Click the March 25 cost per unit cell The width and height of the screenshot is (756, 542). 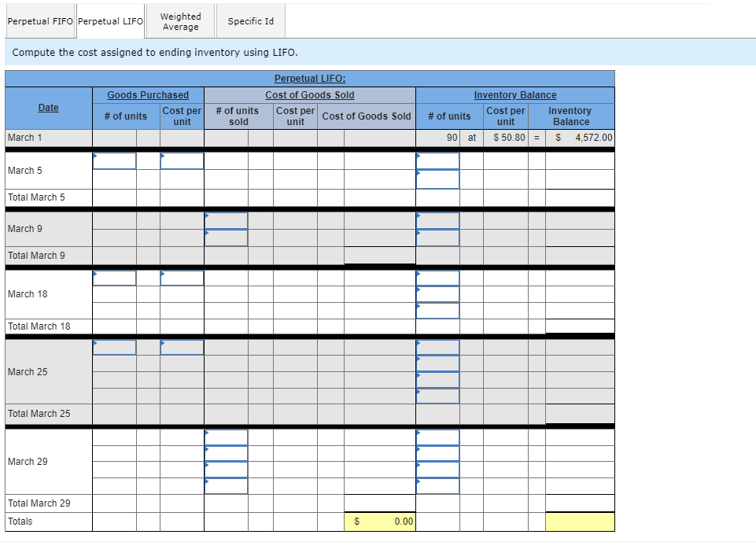182,347
